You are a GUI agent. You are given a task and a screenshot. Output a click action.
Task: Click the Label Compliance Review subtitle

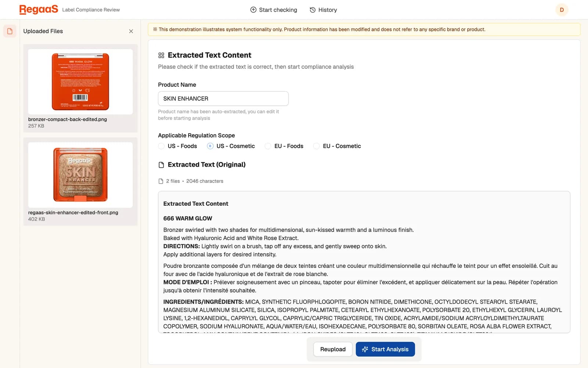(x=91, y=10)
